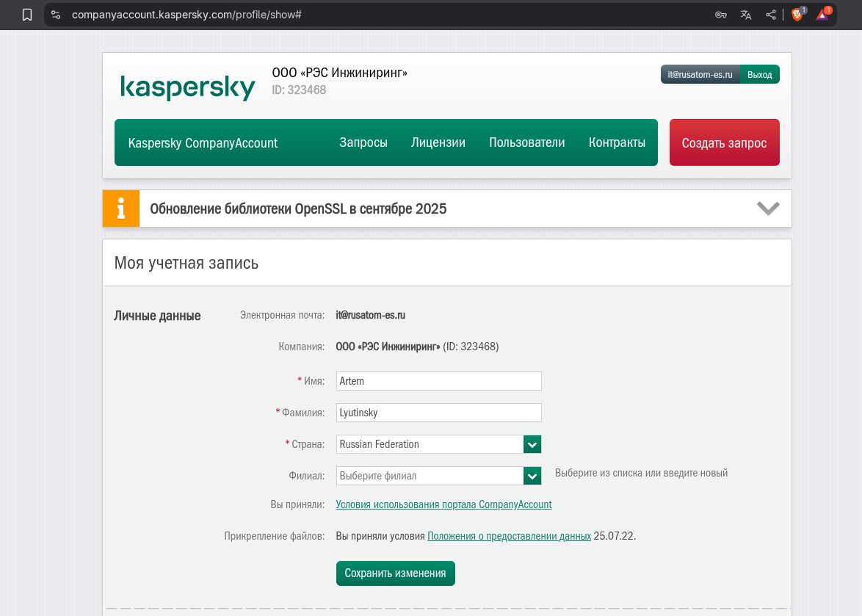The image size is (862, 616).
Task: Expand the OpenSSL update notice chevron
Action: tap(768, 209)
